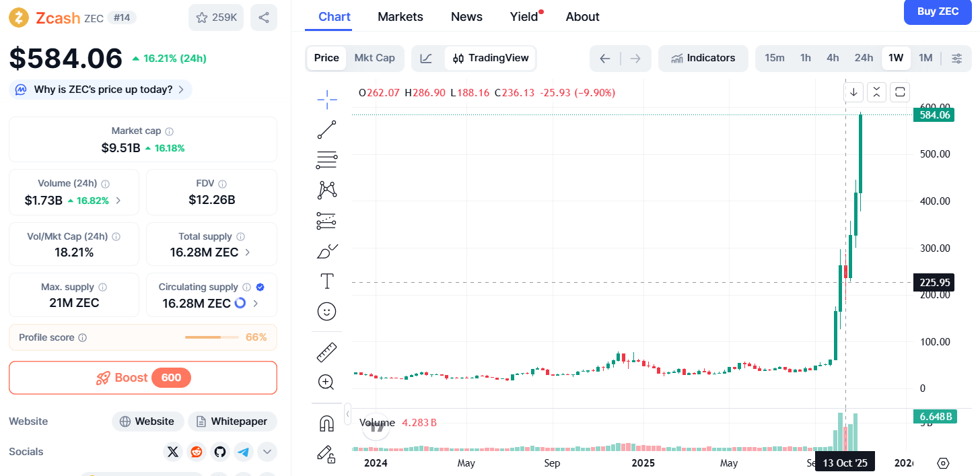Image resolution: width=980 pixels, height=476 pixels.
Task: Open the News section
Action: [466, 16]
